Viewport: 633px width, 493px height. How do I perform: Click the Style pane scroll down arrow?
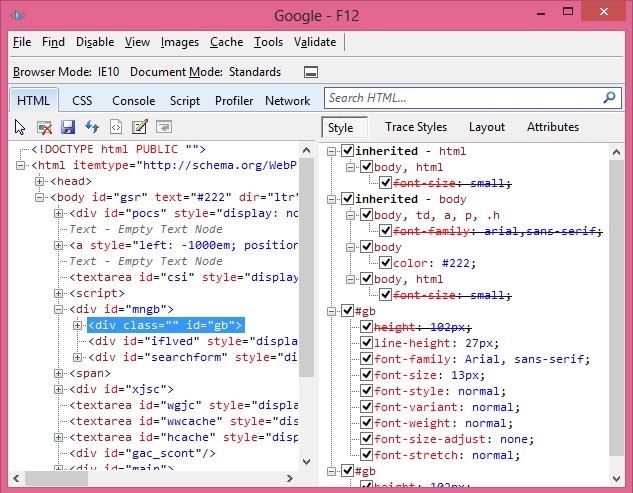tap(616, 479)
